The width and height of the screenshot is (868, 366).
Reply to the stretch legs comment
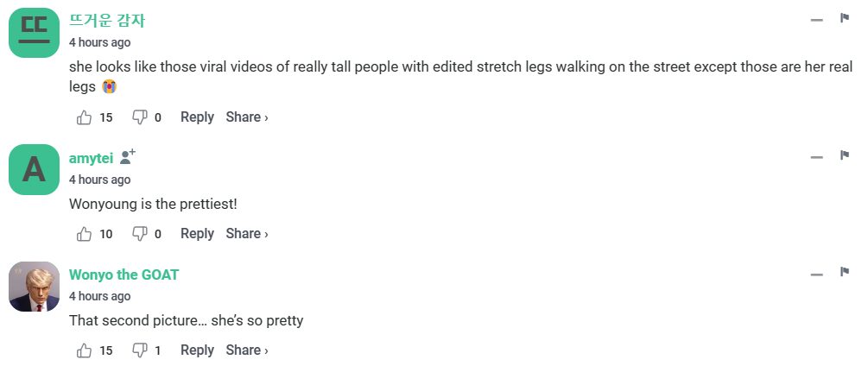coord(197,117)
